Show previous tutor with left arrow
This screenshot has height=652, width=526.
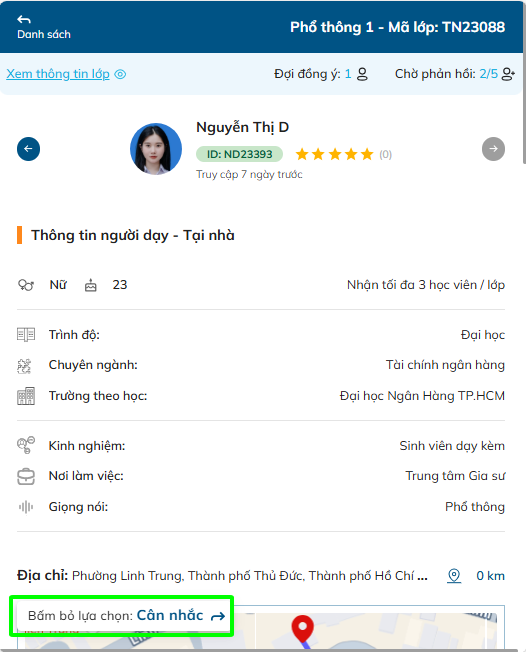(28, 149)
